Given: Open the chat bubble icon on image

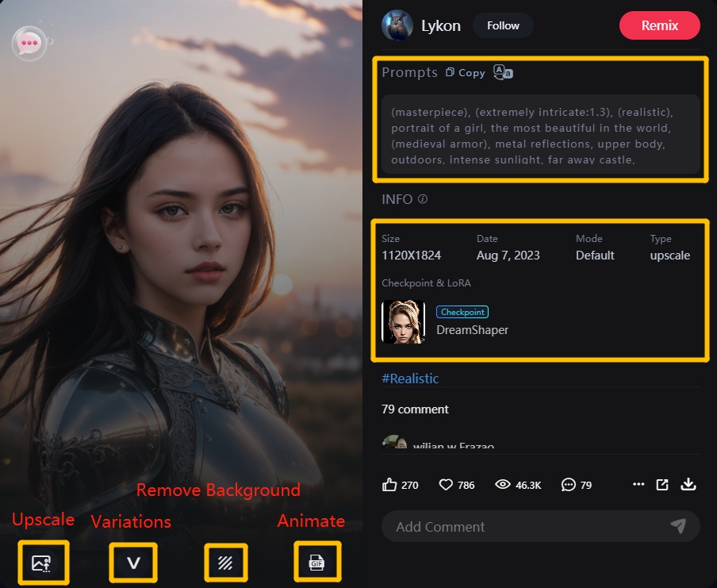Looking at the screenshot, I should 29,42.
